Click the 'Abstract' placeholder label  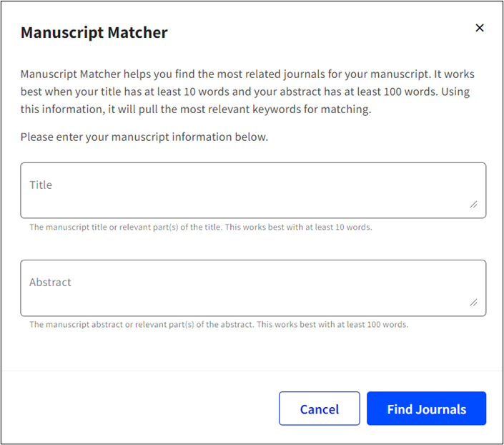pos(50,282)
